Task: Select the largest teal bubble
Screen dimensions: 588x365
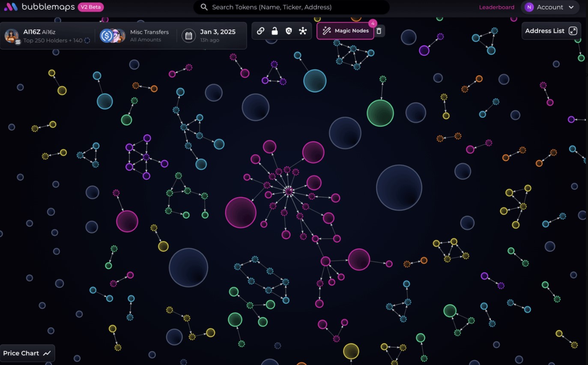Action: (x=315, y=81)
